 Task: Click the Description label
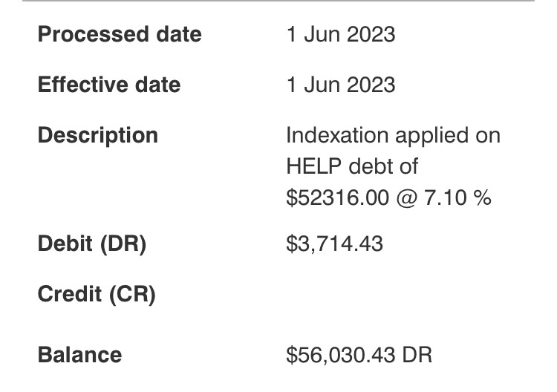point(97,136)
